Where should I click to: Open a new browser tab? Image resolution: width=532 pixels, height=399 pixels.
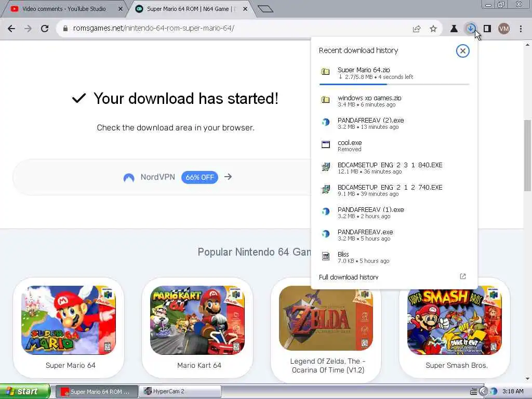point(265,9)
